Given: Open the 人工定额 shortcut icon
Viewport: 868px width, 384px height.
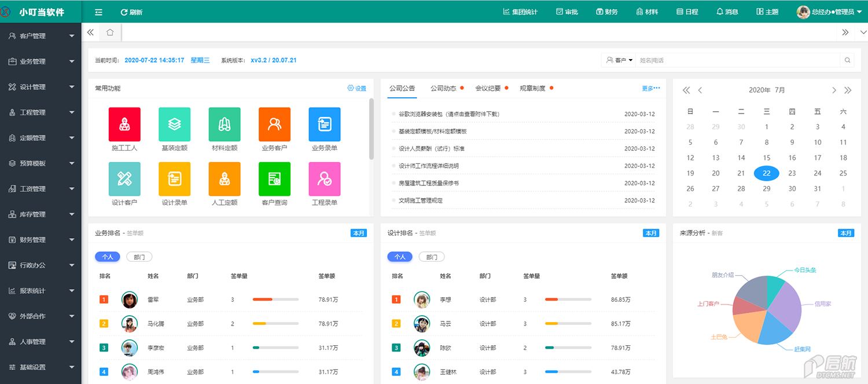Looking at the screenshot, I should pos(225,179).
